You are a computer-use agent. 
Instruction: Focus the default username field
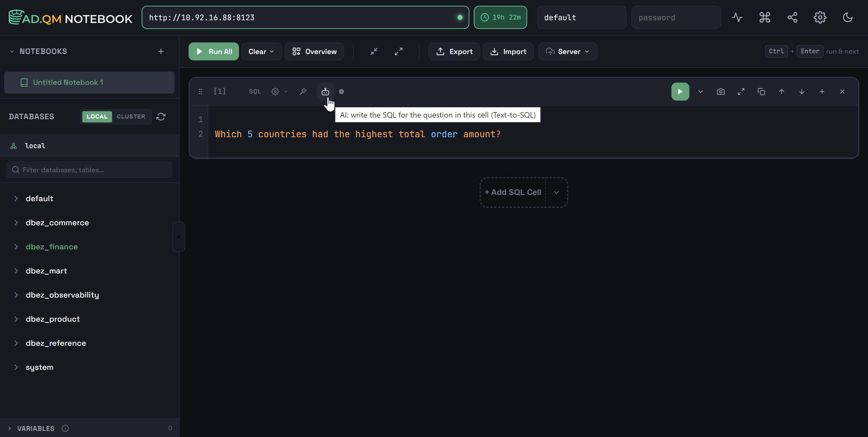tap(581, 18)
